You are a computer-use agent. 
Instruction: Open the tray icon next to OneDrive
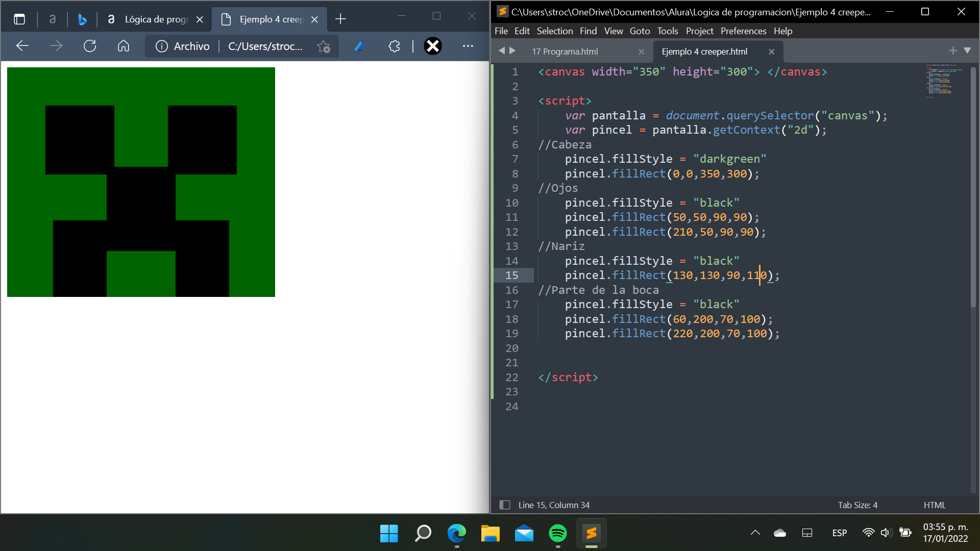point(807,533)
